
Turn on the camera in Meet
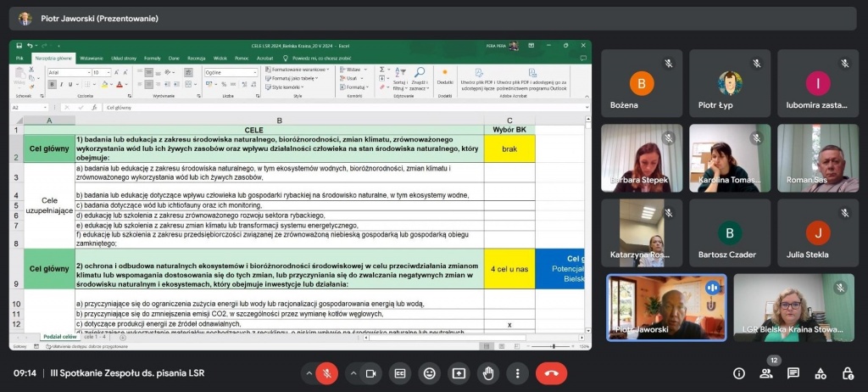coord(371,373)
